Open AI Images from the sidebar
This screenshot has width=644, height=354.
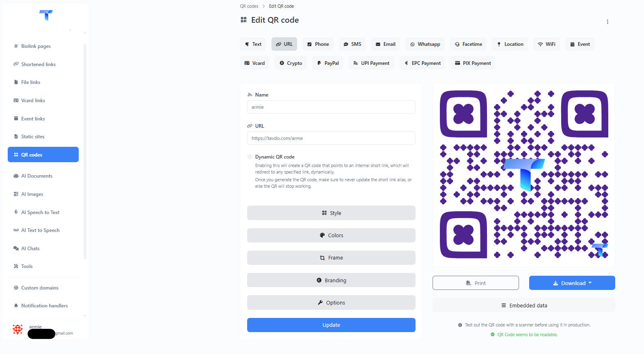click(32, 194)
